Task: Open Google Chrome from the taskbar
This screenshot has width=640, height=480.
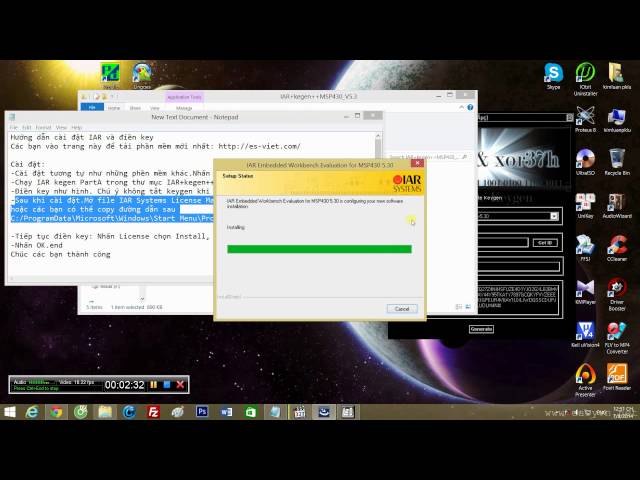Action: coord(56,412)
